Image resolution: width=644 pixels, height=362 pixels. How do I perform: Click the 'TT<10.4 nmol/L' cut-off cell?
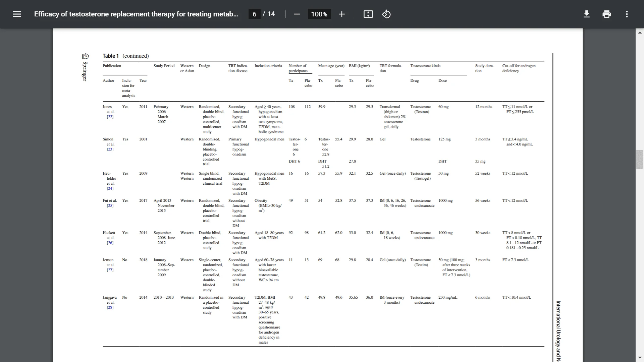tap(517, 297)
